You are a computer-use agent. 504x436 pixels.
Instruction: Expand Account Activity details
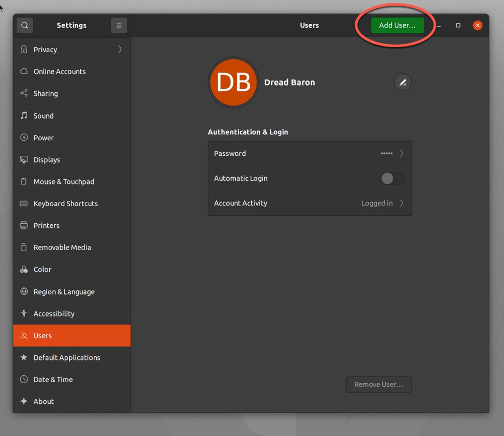coord(309,203)
